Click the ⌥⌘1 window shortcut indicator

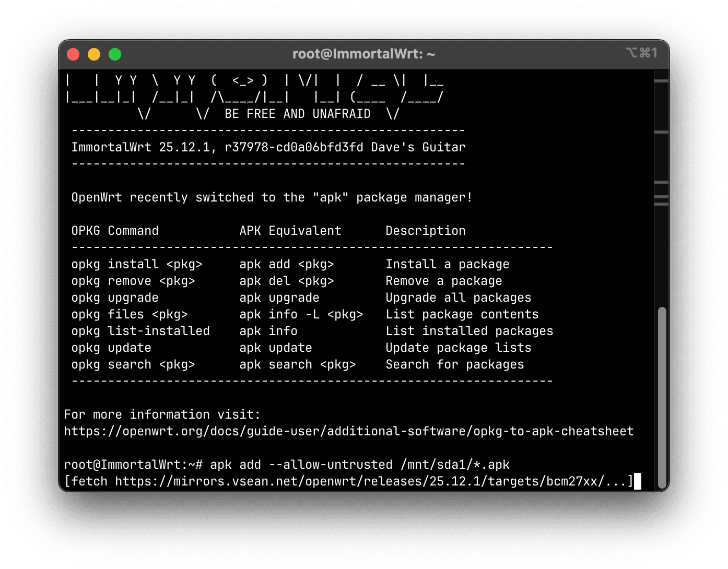pyautogui.click(x=642, y=53)
